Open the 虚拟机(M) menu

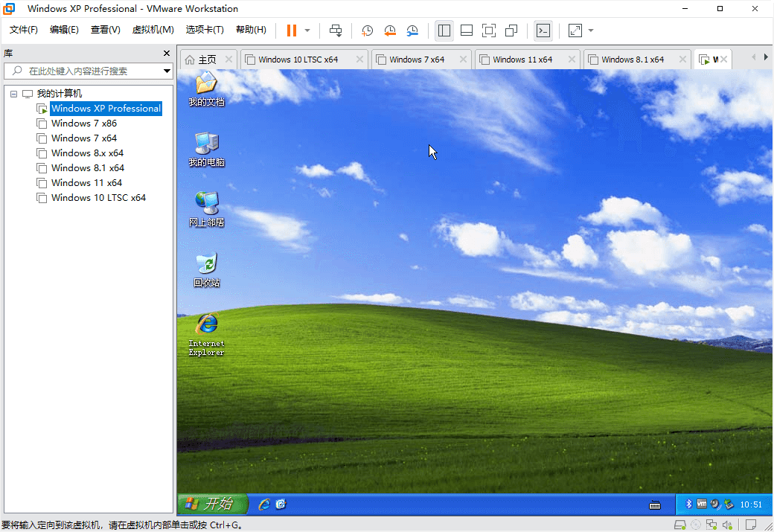click(x=153, y=30)
